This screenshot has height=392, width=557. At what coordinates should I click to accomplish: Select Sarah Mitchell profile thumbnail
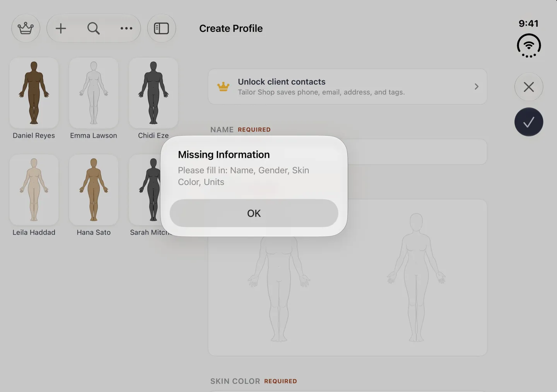point(145,190)
